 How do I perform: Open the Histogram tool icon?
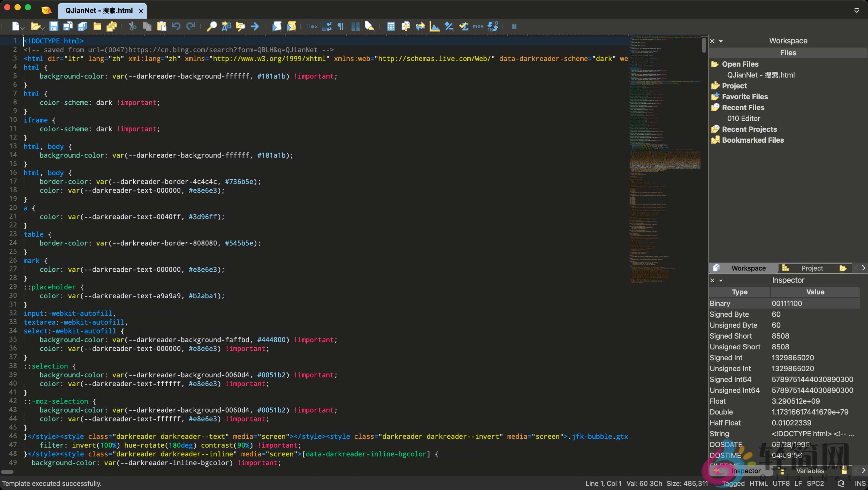[434, 26]
